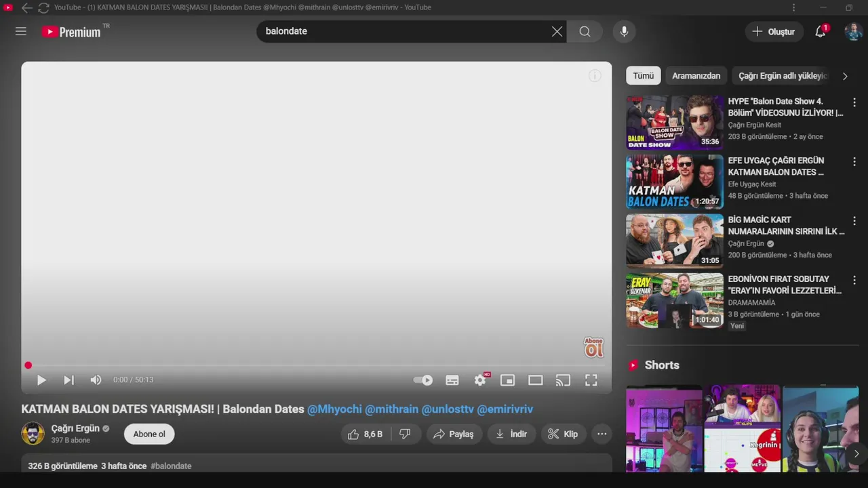Subscribe with the Abone ol button
868x488 pixels.
pos(149,434)
